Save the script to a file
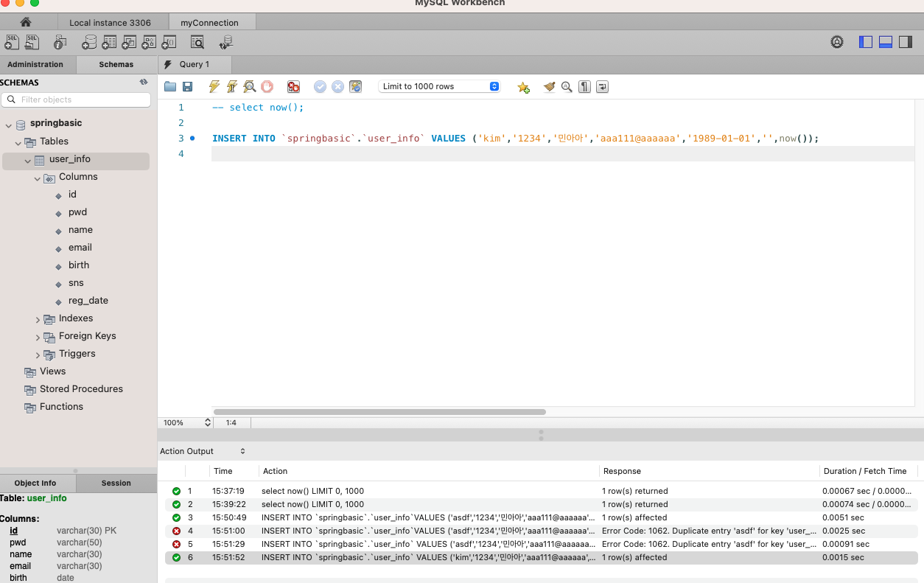924x583 pixels. 188,87
